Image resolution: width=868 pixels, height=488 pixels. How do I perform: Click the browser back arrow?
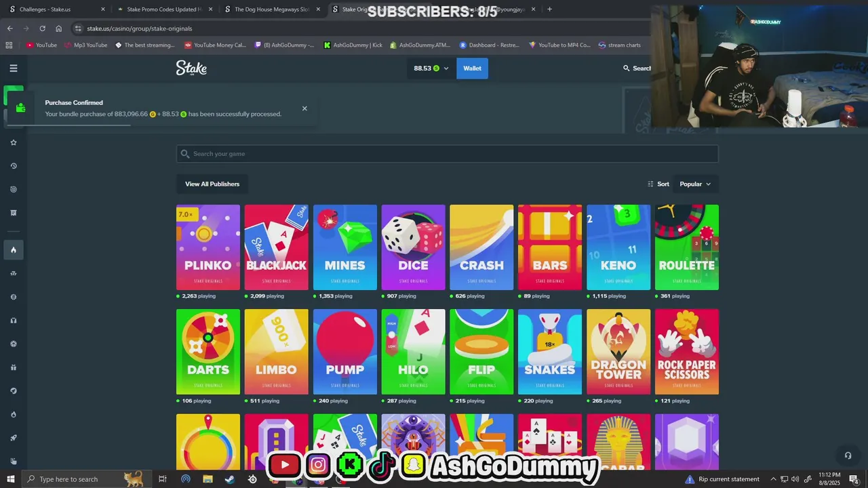[x=9, y=28]
